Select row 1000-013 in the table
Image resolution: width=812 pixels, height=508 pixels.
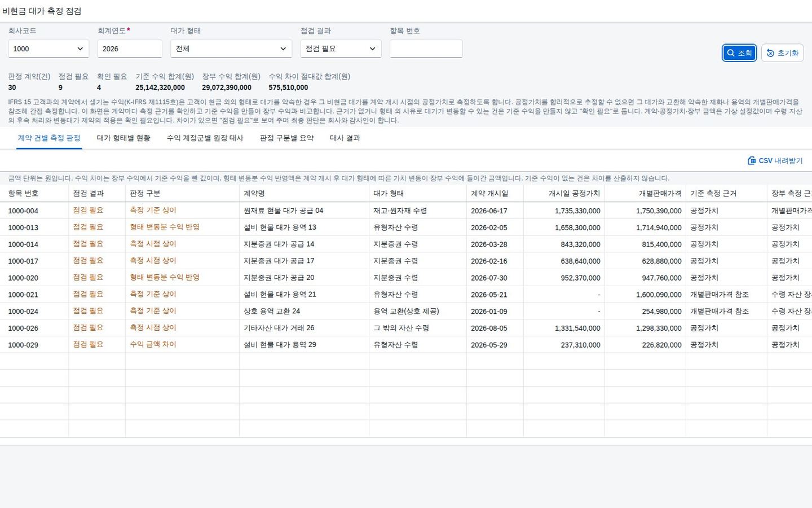pyautogui.click(x=406, y=227)
